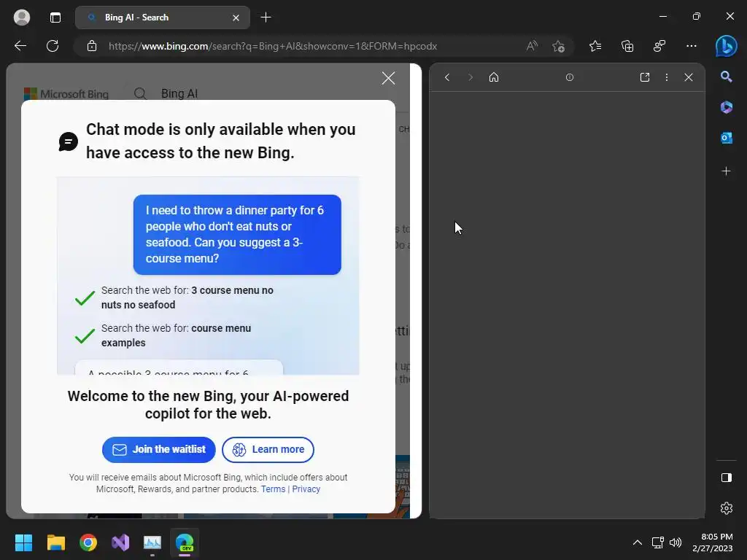747x560 pixels.
Task: Go to sidebar pane home
Action: 494,77
